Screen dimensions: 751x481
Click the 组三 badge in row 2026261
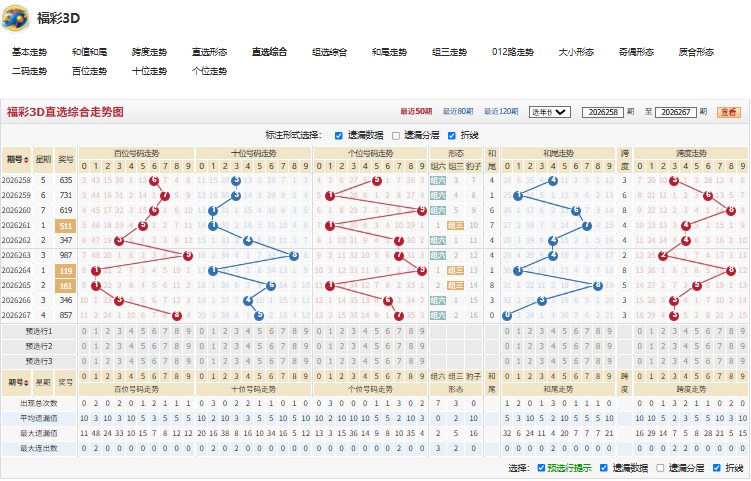pos(455,225)
